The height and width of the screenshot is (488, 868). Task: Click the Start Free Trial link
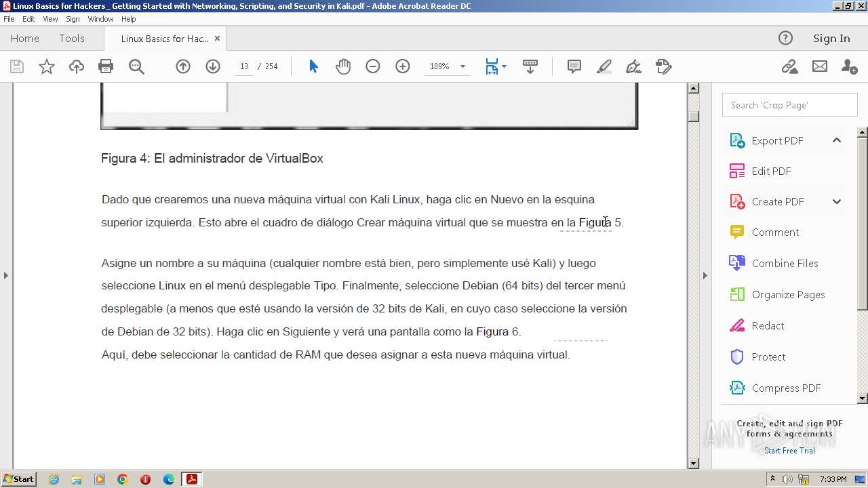[x=789, y=451]
